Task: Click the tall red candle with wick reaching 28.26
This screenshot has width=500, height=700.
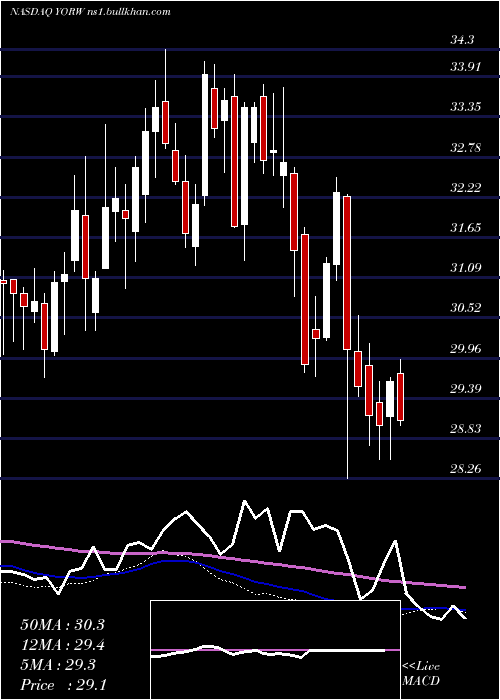Action: click(347, 273)
